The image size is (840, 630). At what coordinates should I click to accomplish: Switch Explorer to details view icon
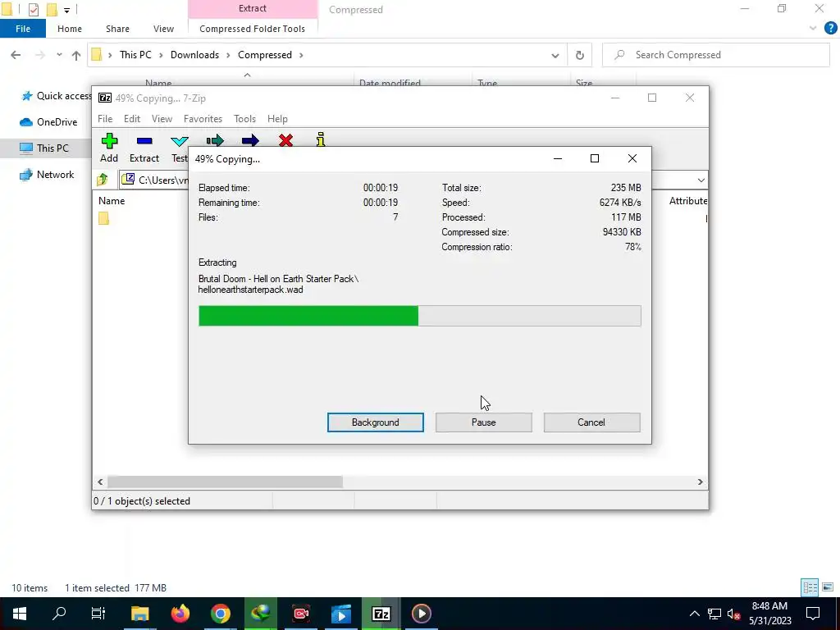(810, 587)
